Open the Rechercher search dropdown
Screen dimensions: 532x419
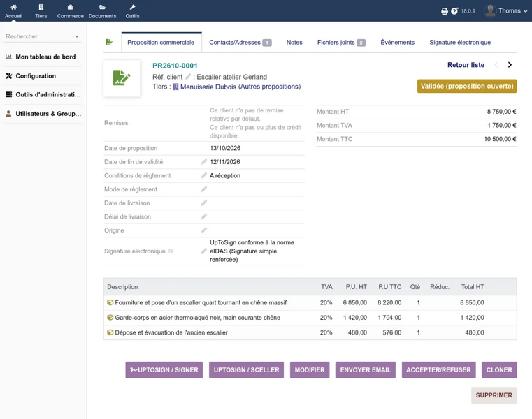tap(43, 36)
